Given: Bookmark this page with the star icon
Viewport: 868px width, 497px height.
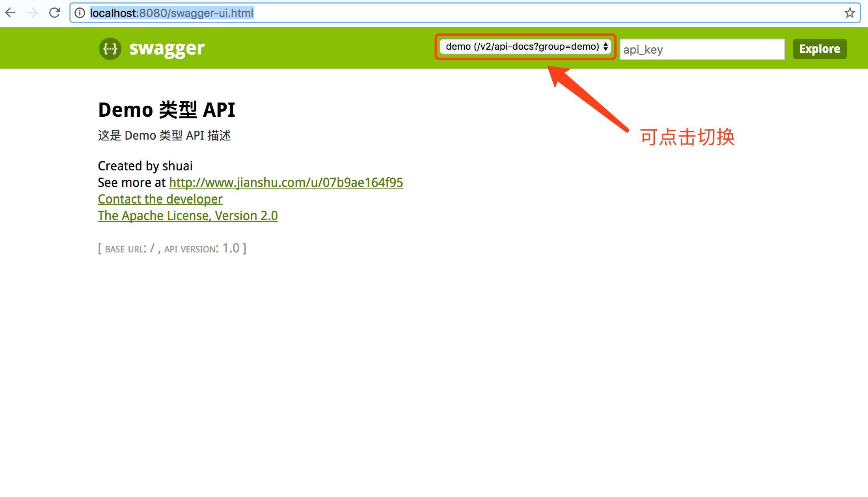Looking at the screenshot, I should [x=849, y=13].
